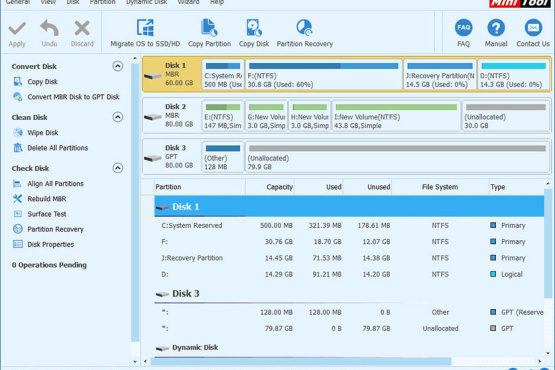Select the 79.9 GB Unallocated block
555x370 pixels.
tap(397, 157)
